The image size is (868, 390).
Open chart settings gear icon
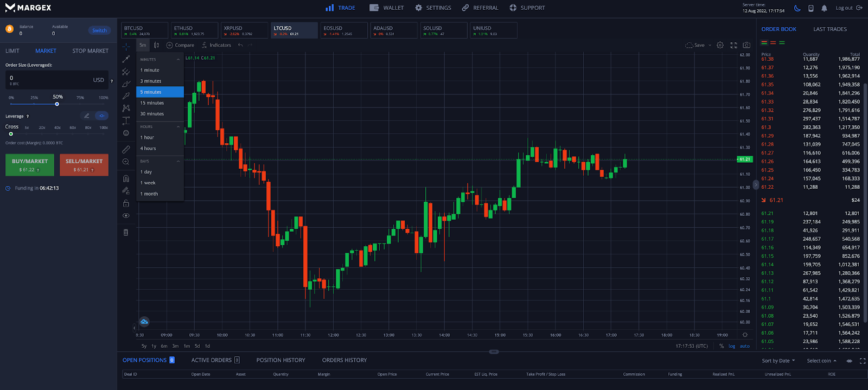point(720,45)
